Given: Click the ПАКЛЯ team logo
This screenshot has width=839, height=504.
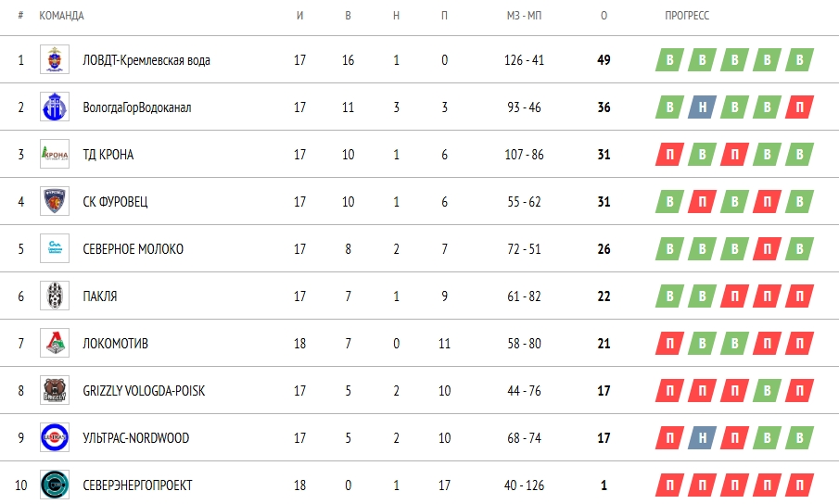Looking at the screenshot, I should 54,296.
